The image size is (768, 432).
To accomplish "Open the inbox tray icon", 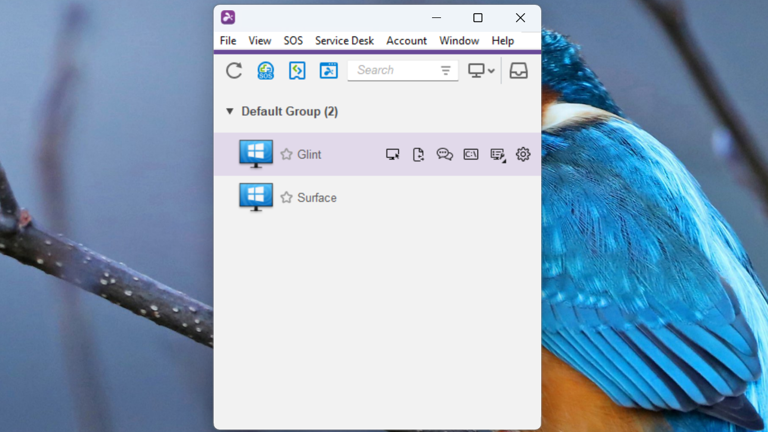I will click(x=518, y=71).
